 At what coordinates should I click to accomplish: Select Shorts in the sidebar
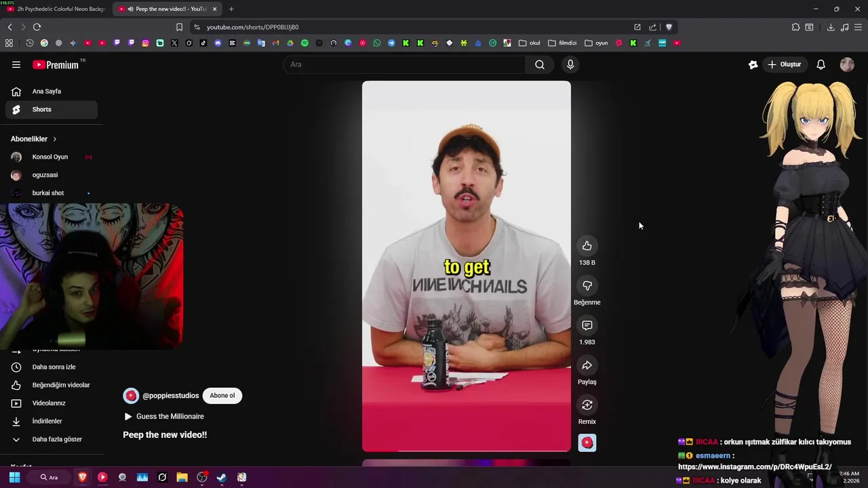pos(52,109)
